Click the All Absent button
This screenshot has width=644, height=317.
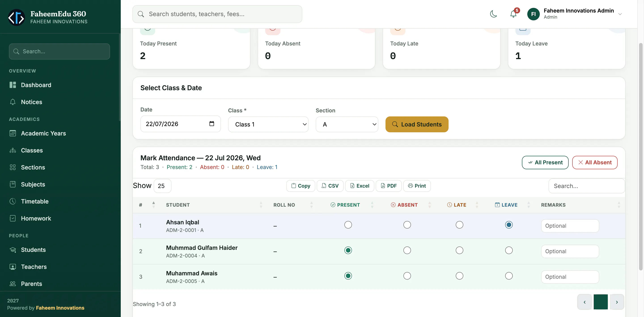(x=595, y=162)
